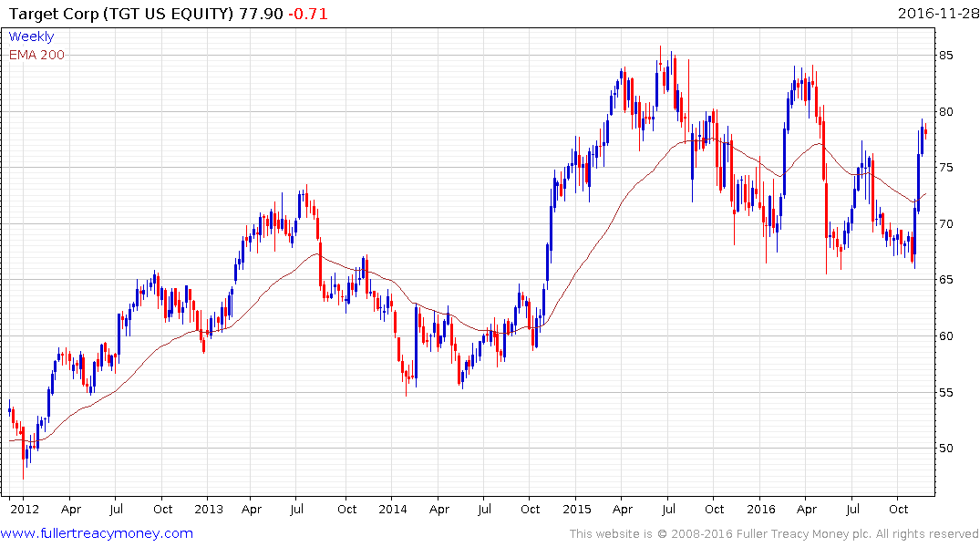Click the 2016 year label on time axis
Screen dimensions: 980x547
(x=760, y=509)
